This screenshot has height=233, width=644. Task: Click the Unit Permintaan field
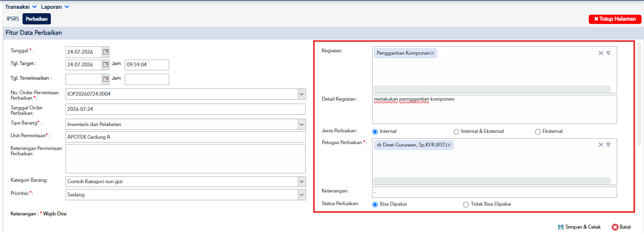click(185, 137)
